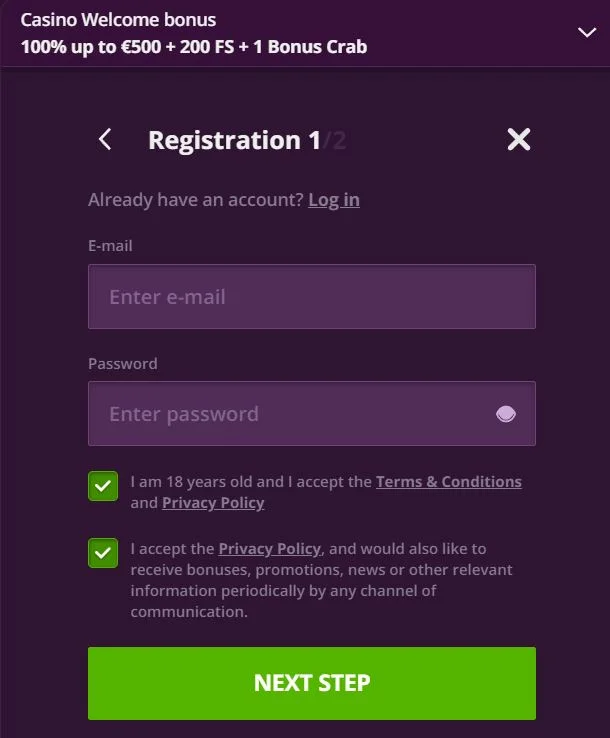Show password using the eye icon
Viewport: 610px width, 738px height.
pos(506,414)
